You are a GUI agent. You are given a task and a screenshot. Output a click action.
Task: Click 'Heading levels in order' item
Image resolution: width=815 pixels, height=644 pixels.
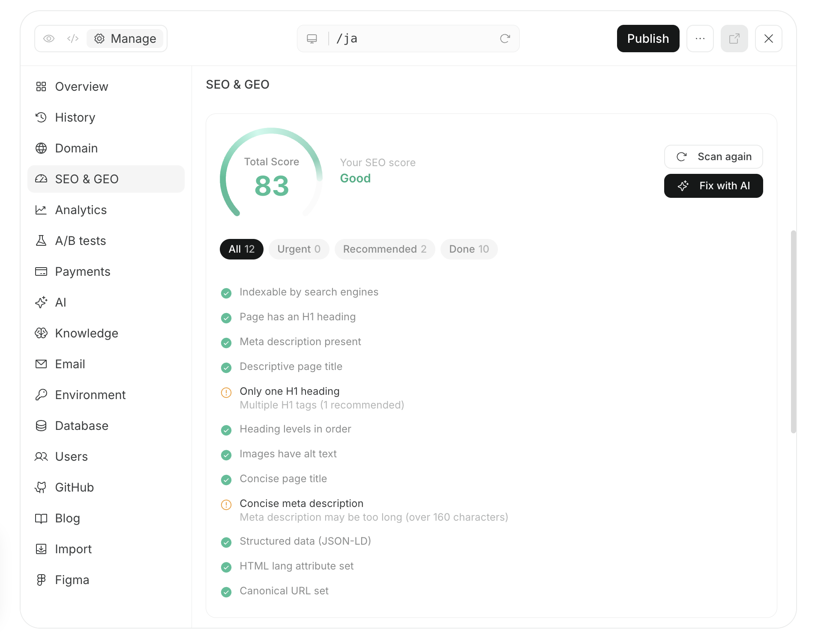click(295, 429)
